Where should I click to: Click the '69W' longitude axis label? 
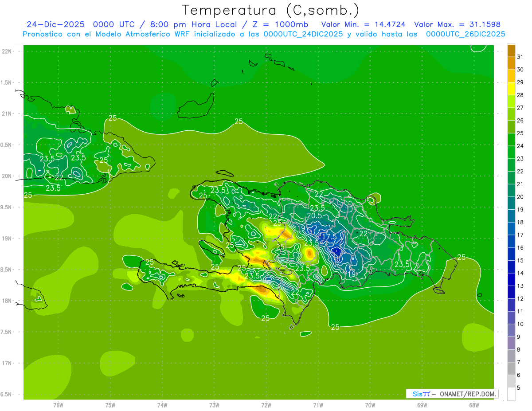(x=422, y=405)
